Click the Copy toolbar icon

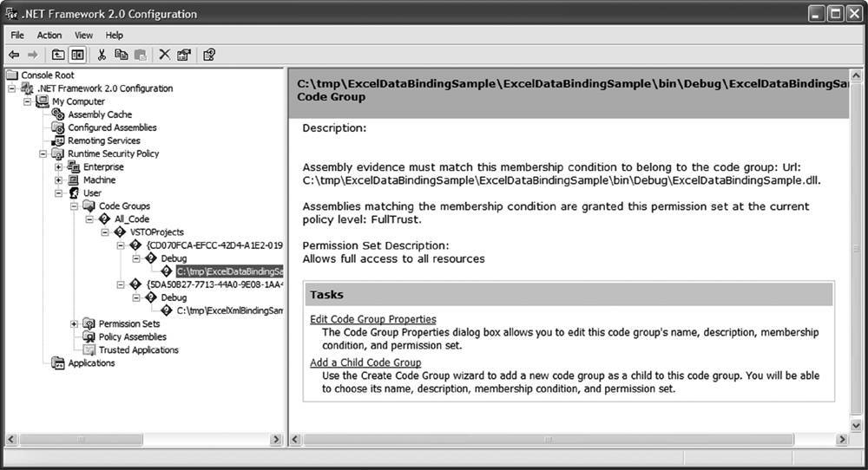click(121, 55)
